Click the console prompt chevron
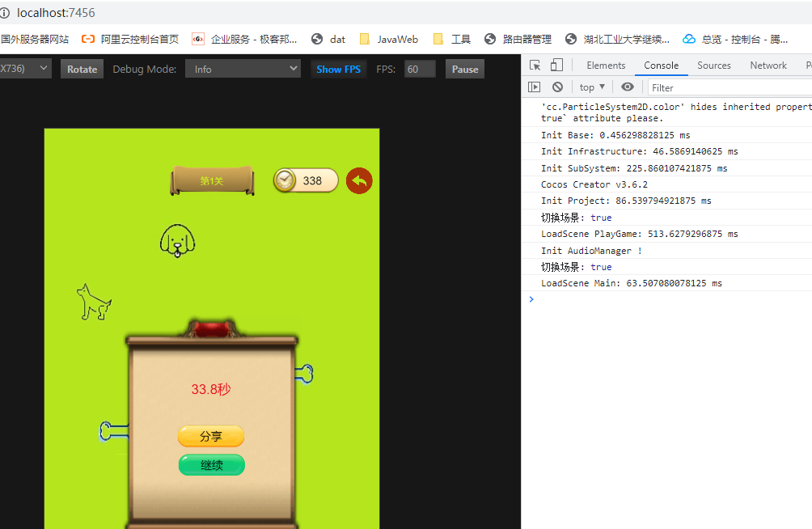 [x=531, y=299]
